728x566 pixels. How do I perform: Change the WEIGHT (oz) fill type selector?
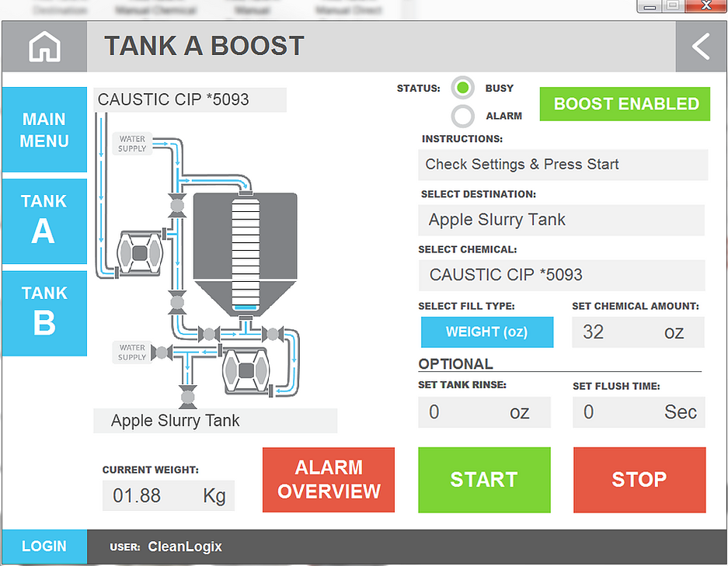click(x=487, y=332)
